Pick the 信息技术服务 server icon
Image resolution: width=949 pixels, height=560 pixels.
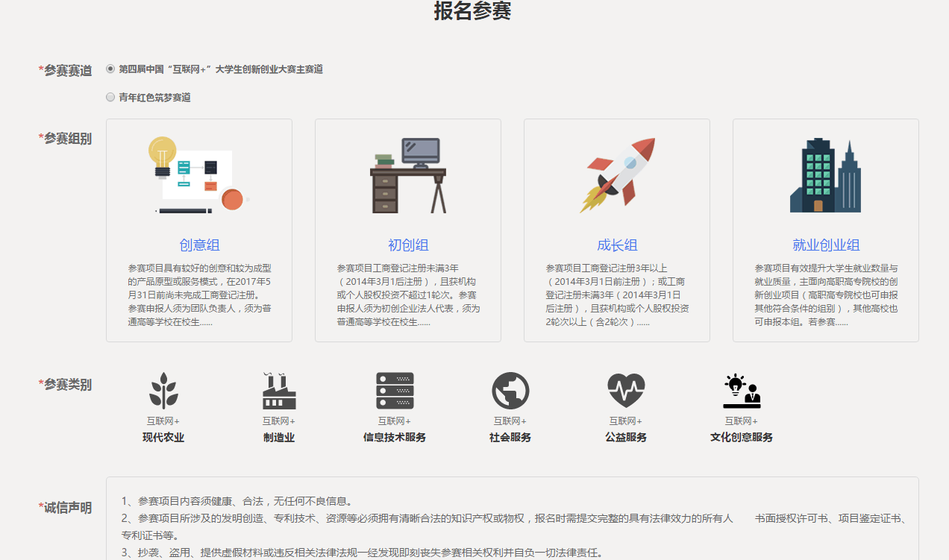[395, 391]
